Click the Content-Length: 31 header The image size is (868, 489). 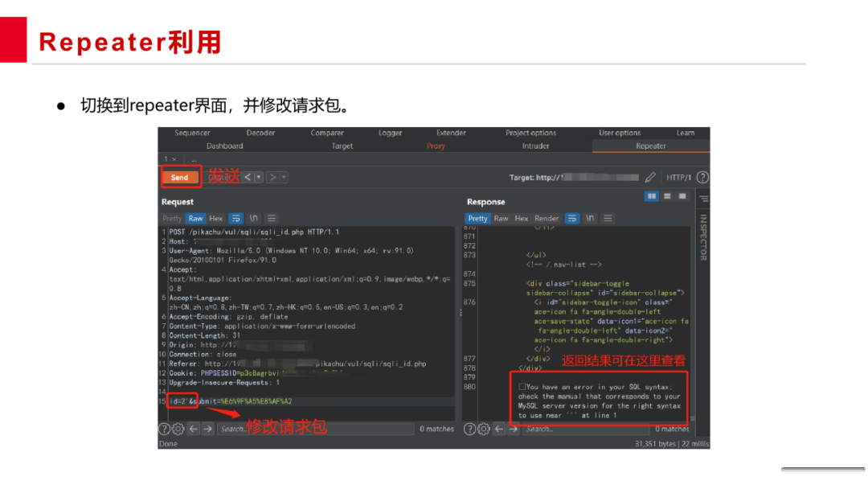coord(205,335)
